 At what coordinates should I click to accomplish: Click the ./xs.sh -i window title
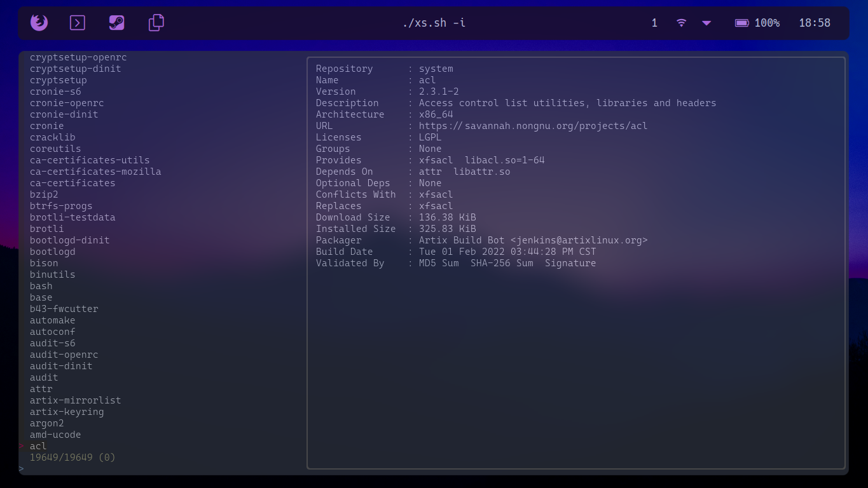coord(434,22)
